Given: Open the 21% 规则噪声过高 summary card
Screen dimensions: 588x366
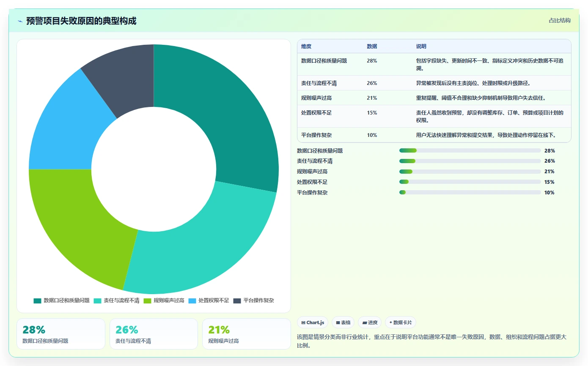Looking at the screenshot, I should pos(247,334).
